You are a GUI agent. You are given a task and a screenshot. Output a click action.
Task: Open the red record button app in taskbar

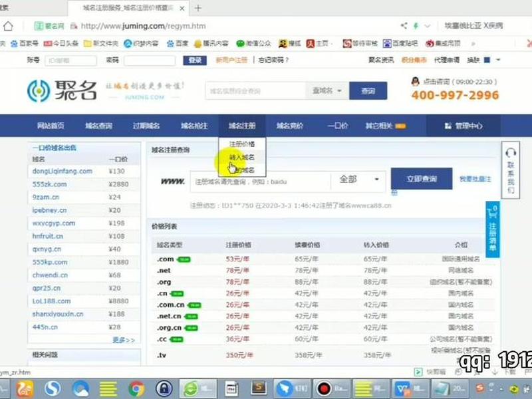pos(331,389)
